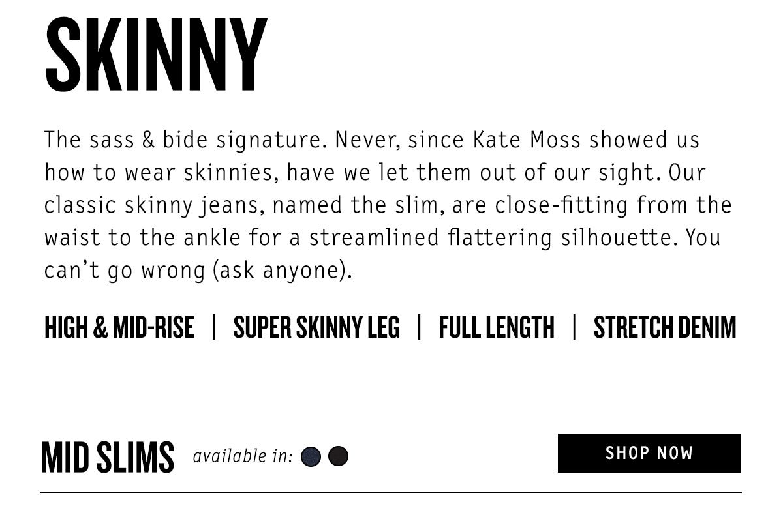The image size is (783, 532).
Task: Select the dark navy denim color swatch
Action: click(311, 457)
